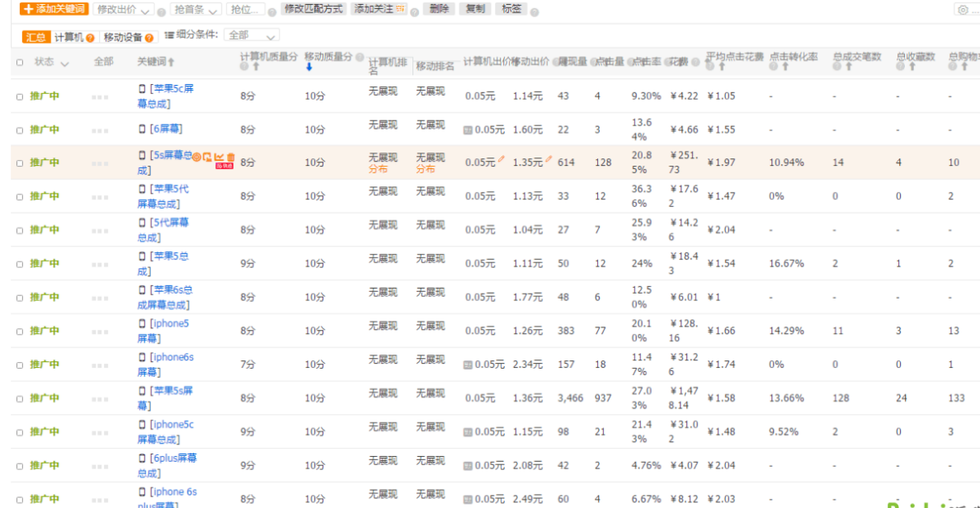This screenshot has width=980, height=508.
Task: Click the ¥1,478.14 spend cell
Action: click(x=684, y=398)
